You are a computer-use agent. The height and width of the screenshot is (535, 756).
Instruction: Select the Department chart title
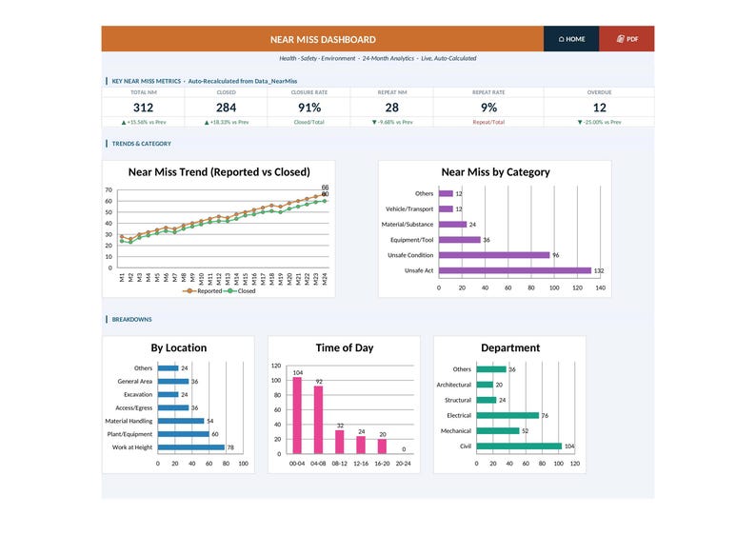pos(510,348)
